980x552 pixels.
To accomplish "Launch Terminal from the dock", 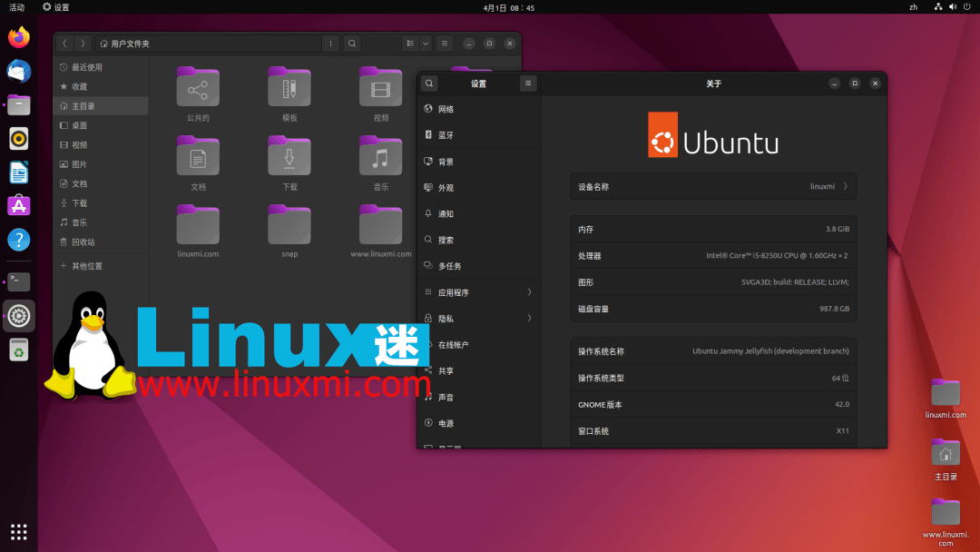I will (x=19, y=281).
